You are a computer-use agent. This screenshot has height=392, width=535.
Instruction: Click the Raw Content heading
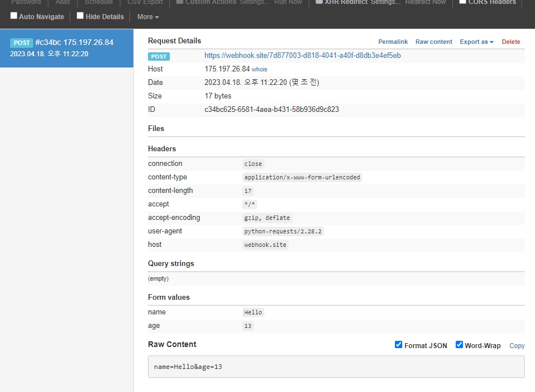[172, 344]
